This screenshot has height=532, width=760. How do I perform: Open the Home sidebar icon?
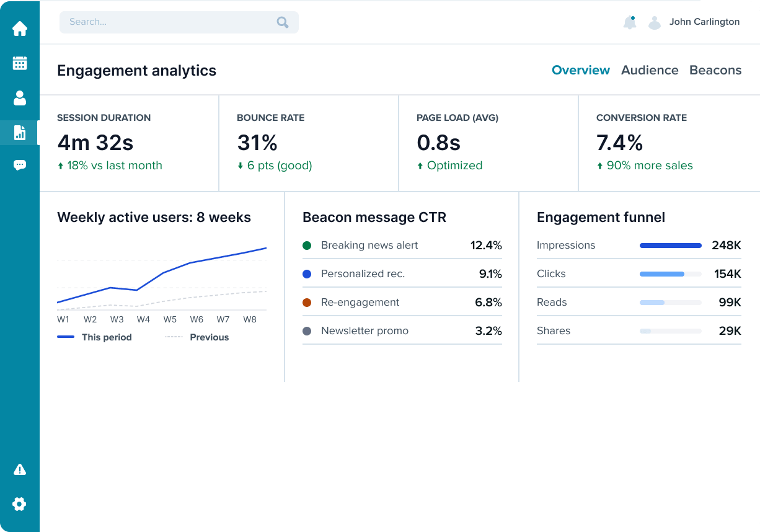(20, 29)
